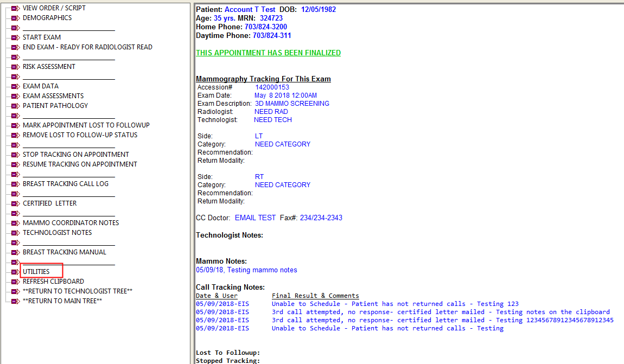Click the patient name Account T Test
Screen dimensions: 624x364
point(250,10)
